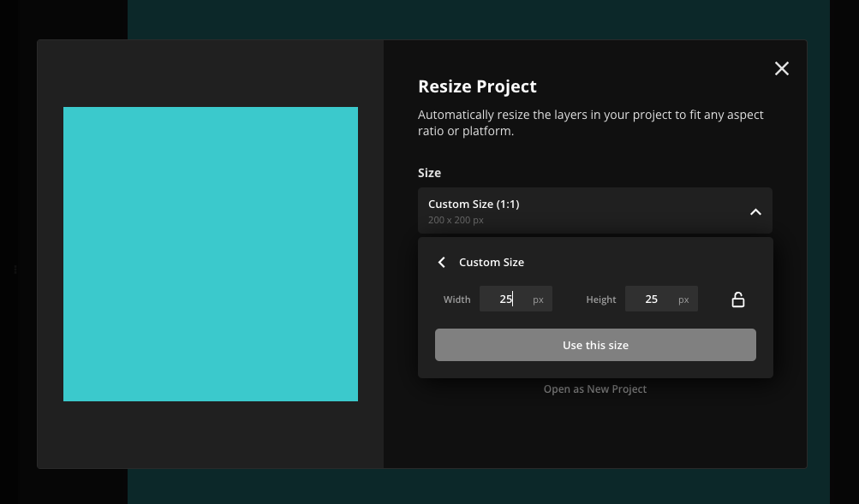Click the dotted handle at left edge

pyautogui.click(x=15, y=270)
